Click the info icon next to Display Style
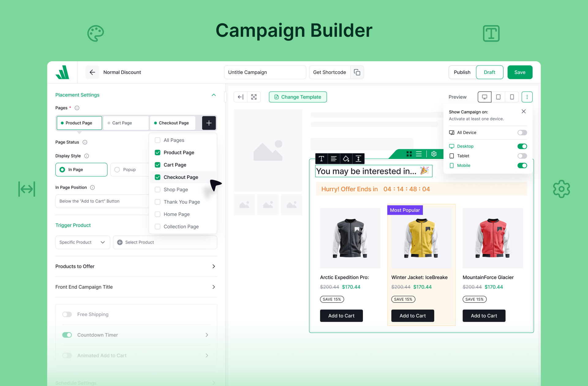The image size is (588, 386). point(87,156)
